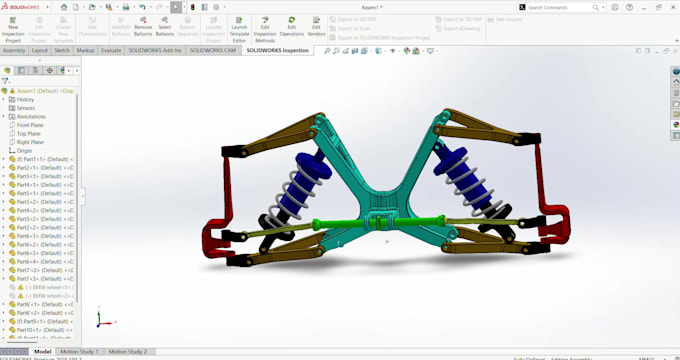Open the Undo dropdown arrow
The height and width of the screenshot is (360, 680).
[150, 7]
